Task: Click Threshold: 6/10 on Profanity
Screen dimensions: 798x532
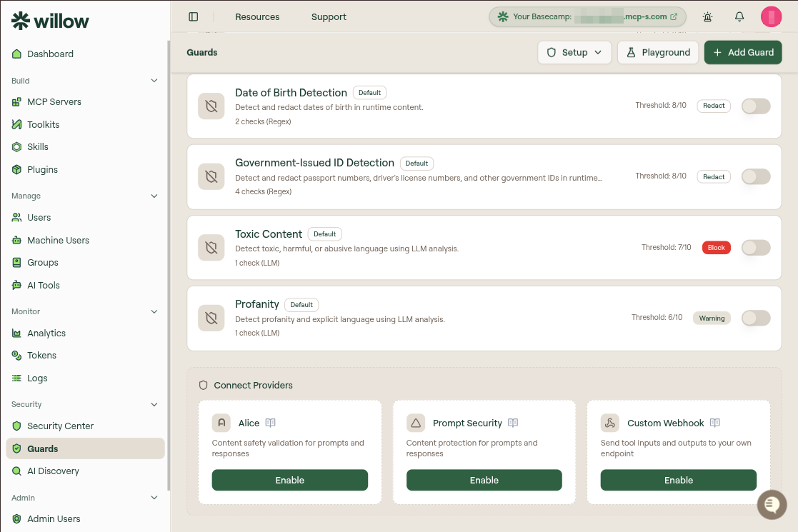Action: click(x=657, y=317)
